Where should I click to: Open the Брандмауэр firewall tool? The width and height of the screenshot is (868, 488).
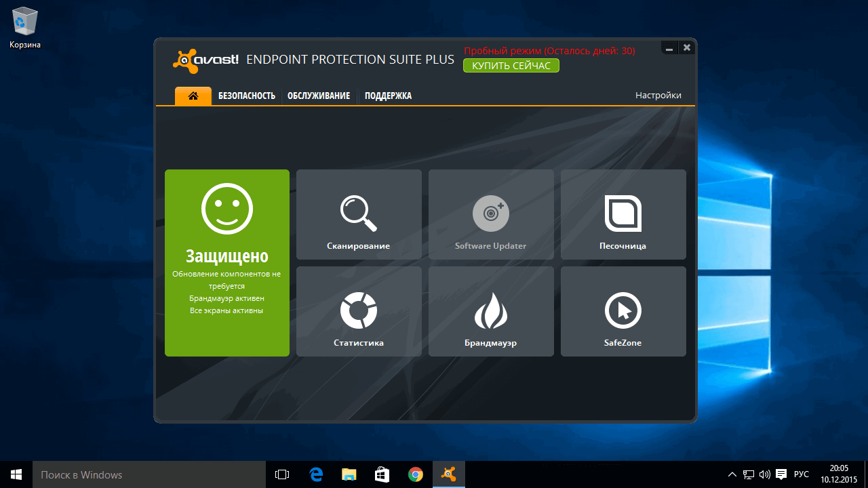pos(490,311)
